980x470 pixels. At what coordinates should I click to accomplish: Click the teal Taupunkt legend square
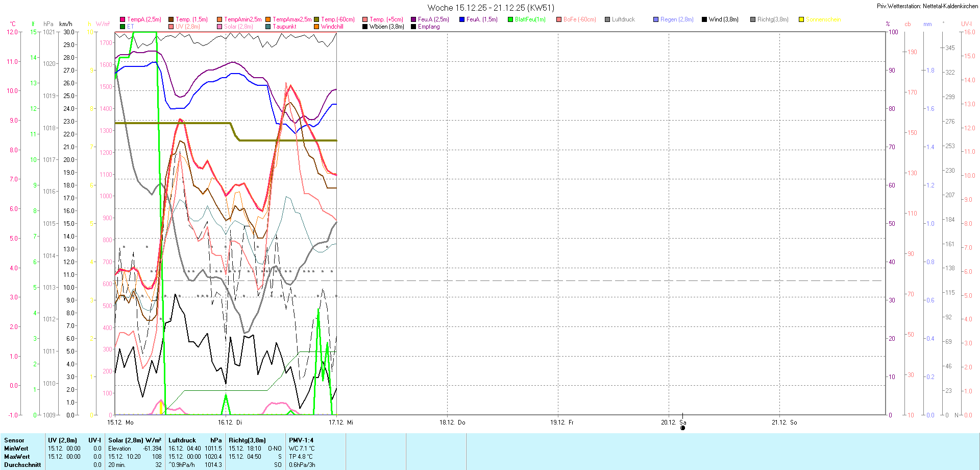coord(268,27)
